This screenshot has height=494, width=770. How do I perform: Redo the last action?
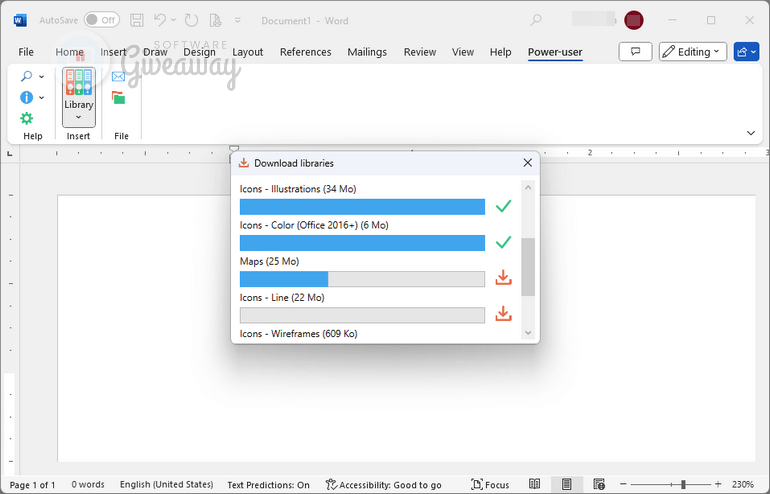coord(191,20)
